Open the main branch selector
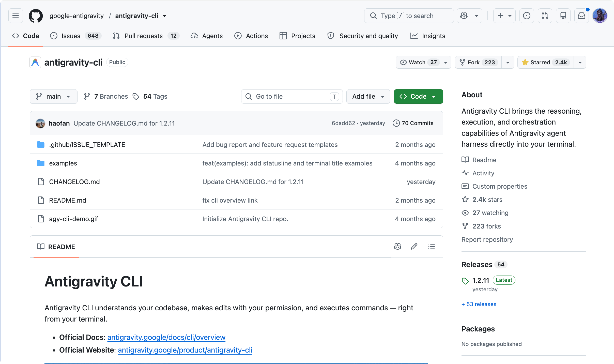 tap(53, 96)
